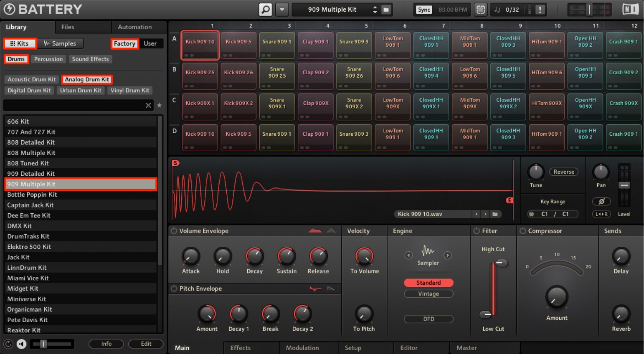Click the speaker prehear icon at library bottom
This screenshot has width=644, height=354.
click(x=22, y=344)
